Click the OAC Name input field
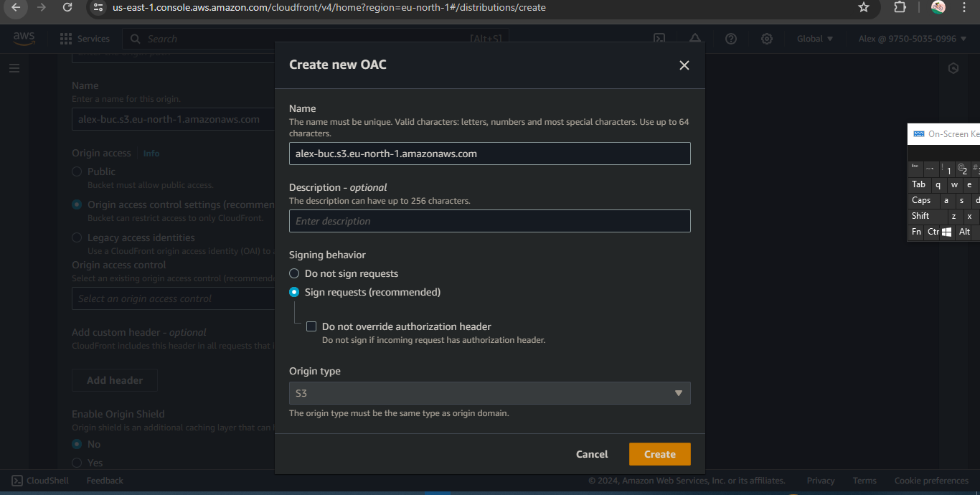Viewport: 980px width, 495px height. tap(489, 154)
